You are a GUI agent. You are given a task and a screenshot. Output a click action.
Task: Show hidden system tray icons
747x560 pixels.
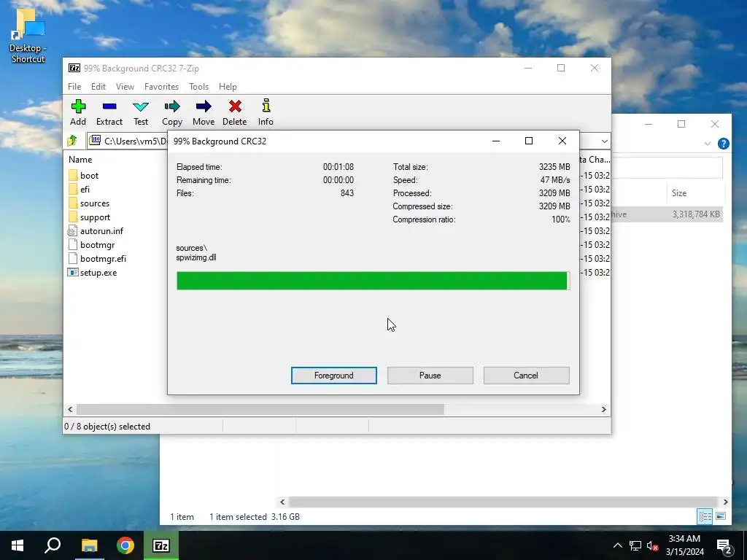coord(617,545)
